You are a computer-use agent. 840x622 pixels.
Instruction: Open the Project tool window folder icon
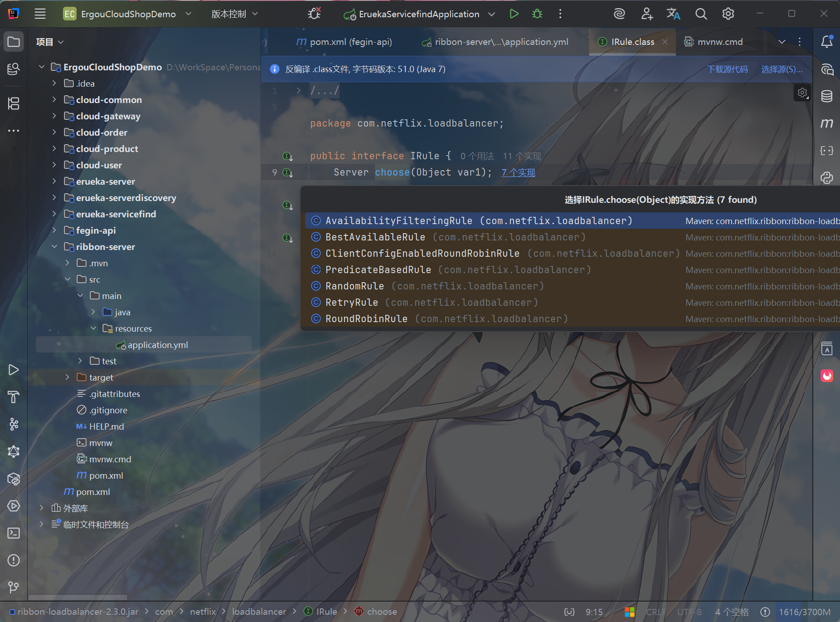pyautogui.click(x=14, y=42)
